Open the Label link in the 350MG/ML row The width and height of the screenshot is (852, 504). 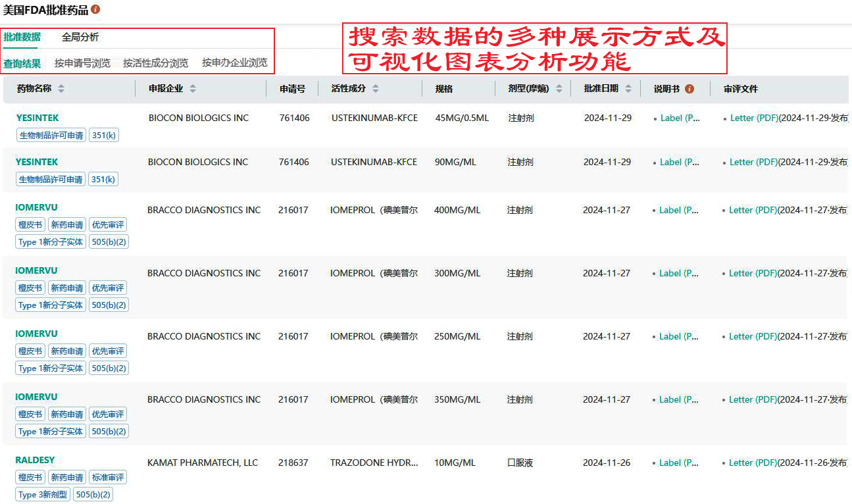coord(679,399)
